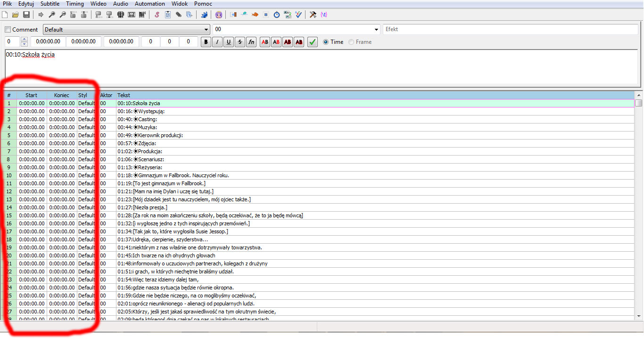Viewport: 644px width, 362px height.
Task: Zoom in video with magnifier plus
Action: pyautogui.click(x=52, y=15)
